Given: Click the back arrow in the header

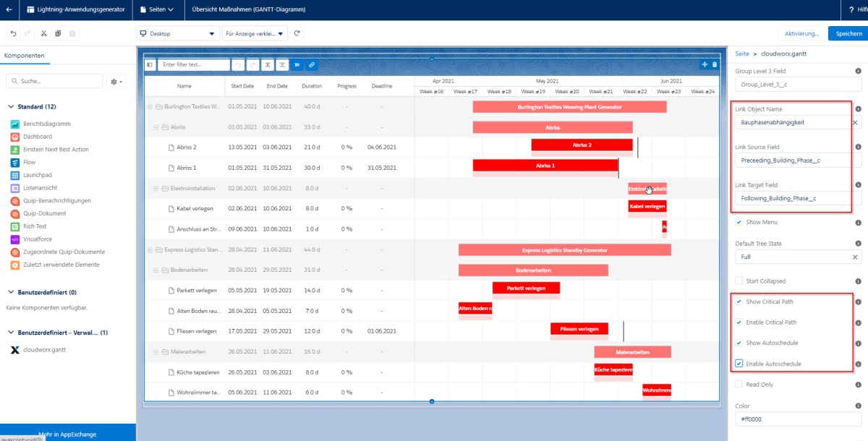Looking at the screenshot, I should click(9, 10).
